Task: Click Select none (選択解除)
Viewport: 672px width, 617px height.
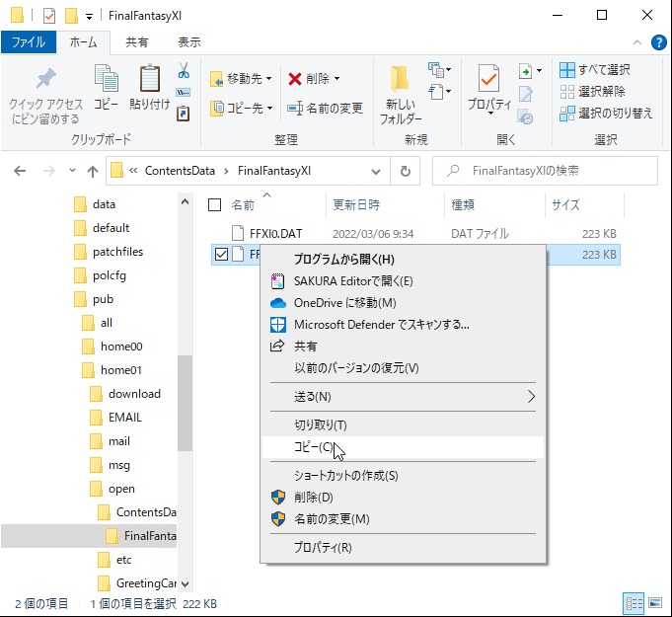Action: pyautogui.click(x=592, y=92)
